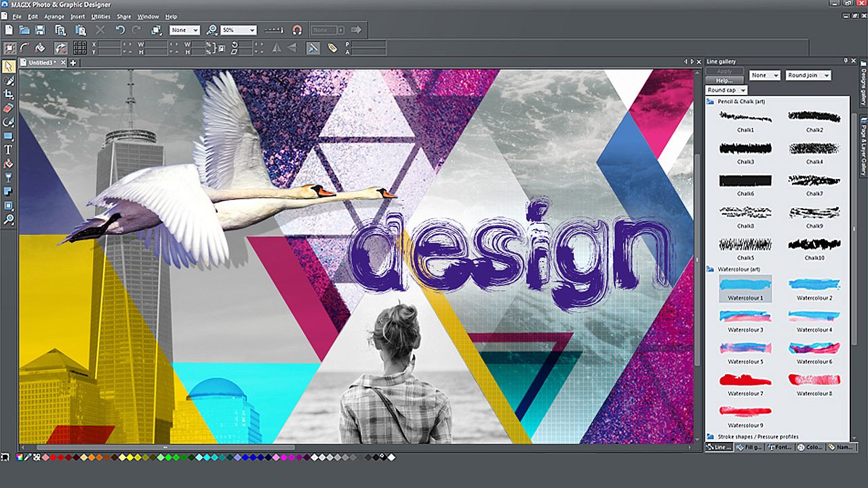Viewport: 868px width, 488px height.
Task: Select the Rectangle shape tool
Action: click(9, 136)
